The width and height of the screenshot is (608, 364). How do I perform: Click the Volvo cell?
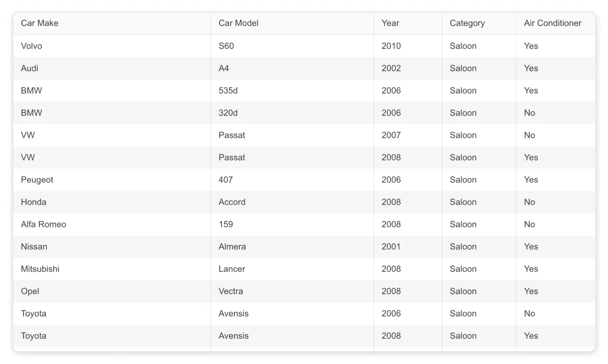(112, 46)
